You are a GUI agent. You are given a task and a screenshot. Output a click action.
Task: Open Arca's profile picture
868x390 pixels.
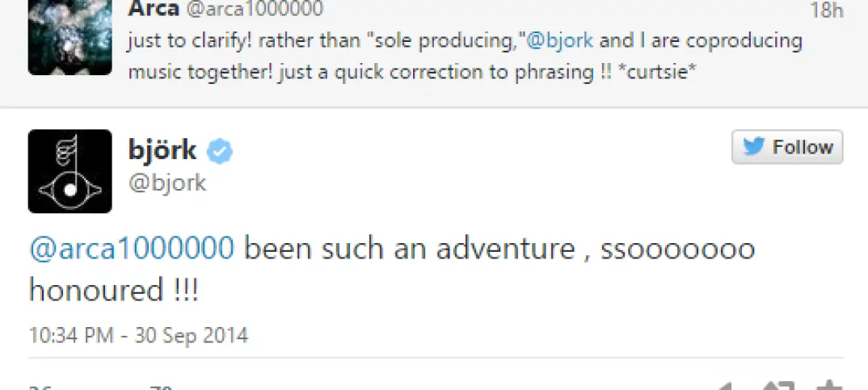pos(70,38)
